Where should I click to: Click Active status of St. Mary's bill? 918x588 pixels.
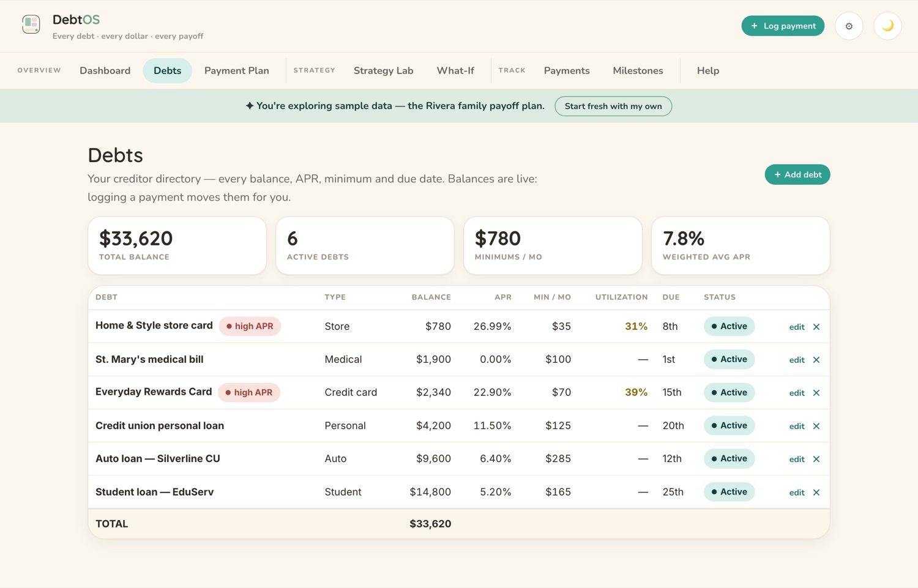(729, 359)
